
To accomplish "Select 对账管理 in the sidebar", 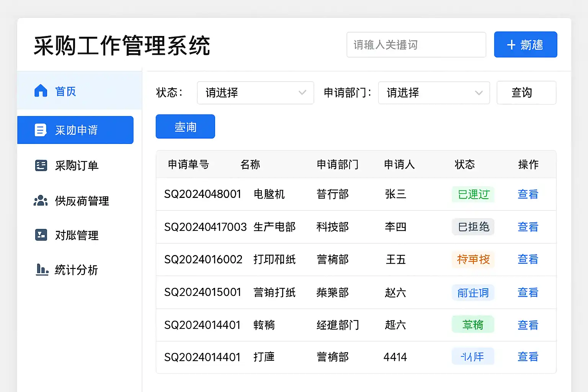I will [77, 235].
